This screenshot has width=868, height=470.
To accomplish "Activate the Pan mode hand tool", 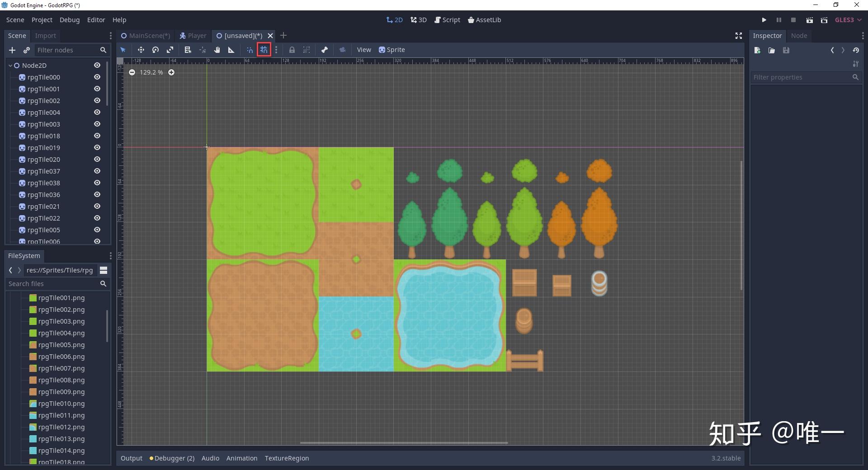I will (x=217, y=50).
